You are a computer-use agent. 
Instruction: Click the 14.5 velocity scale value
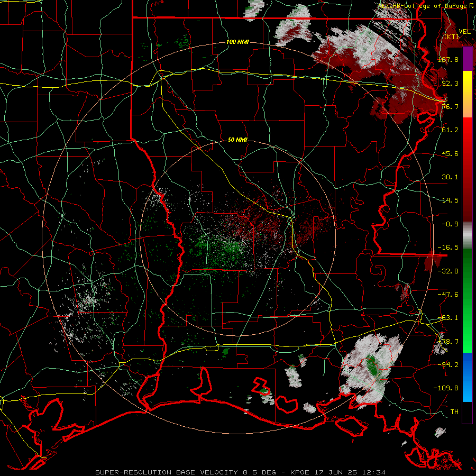[450, 200]
